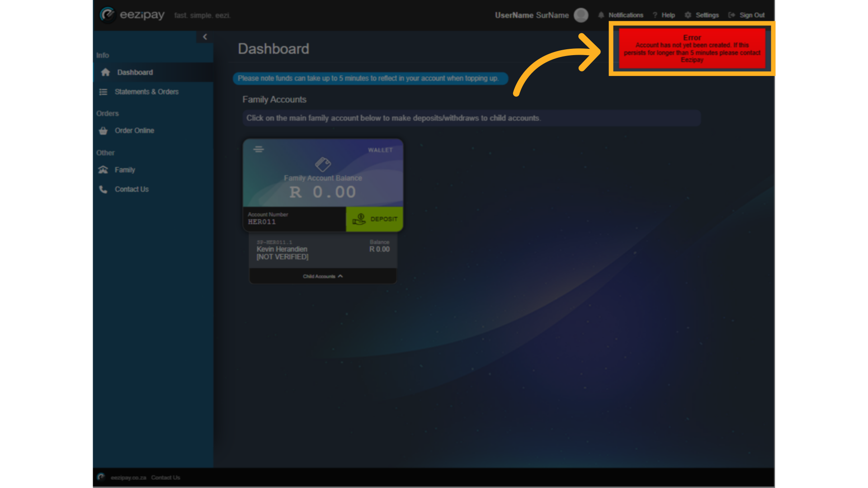The width and height of the screenshot is (868, 488).
Task: Click the wallet icon on the card
Action: coord(323,164)
